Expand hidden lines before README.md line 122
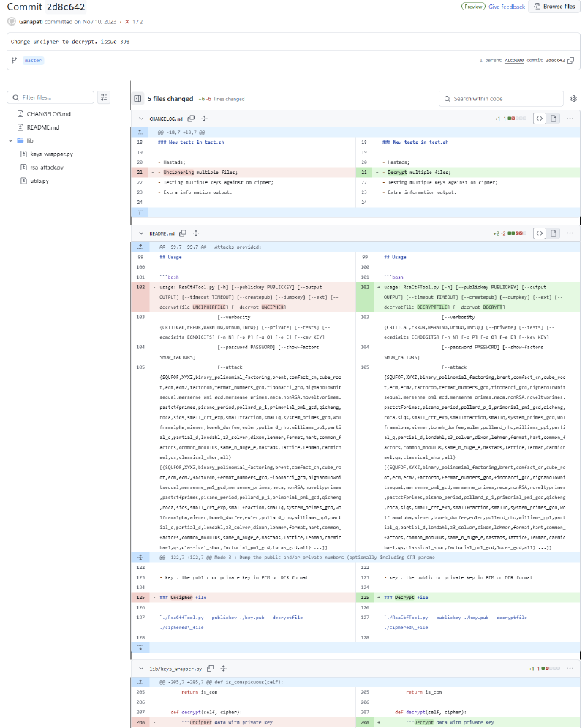The width and height of the screenshot is (585, 728). [140, 557]
